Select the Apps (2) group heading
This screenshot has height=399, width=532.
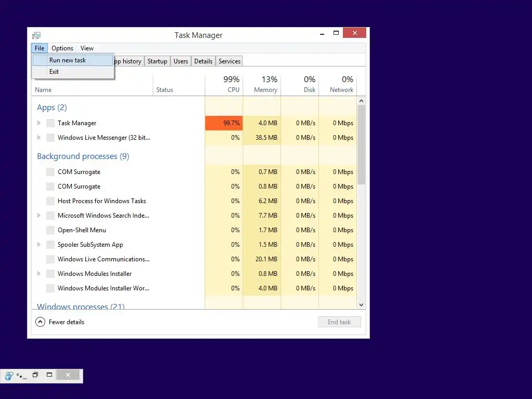pos(52,108)
